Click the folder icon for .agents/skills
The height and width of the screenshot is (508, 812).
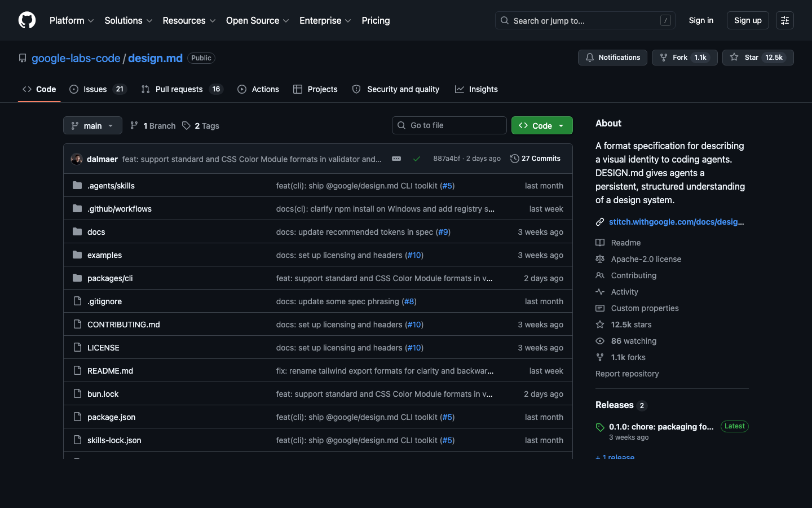click(x=77, y=185)
